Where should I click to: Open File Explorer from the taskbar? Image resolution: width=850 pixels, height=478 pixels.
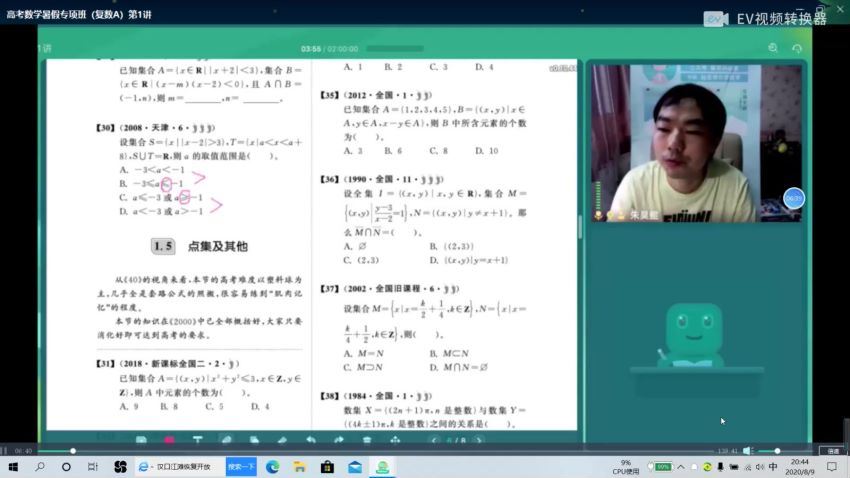tap(300, 467)
